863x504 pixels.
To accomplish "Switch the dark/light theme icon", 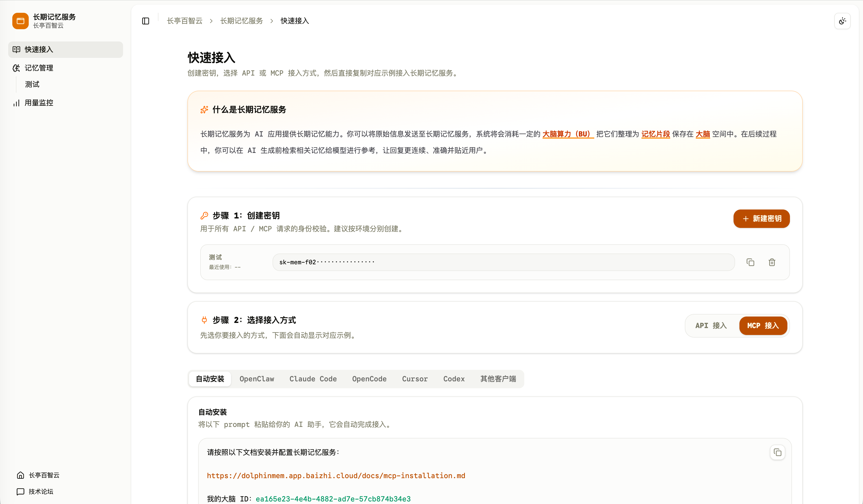I will (842, 21).
